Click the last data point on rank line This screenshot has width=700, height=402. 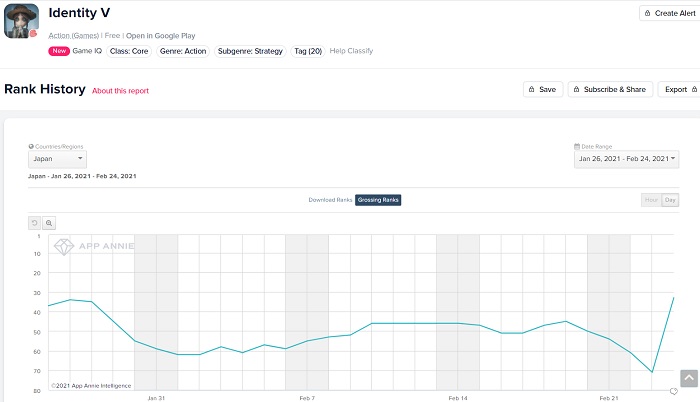click(673, 298)
